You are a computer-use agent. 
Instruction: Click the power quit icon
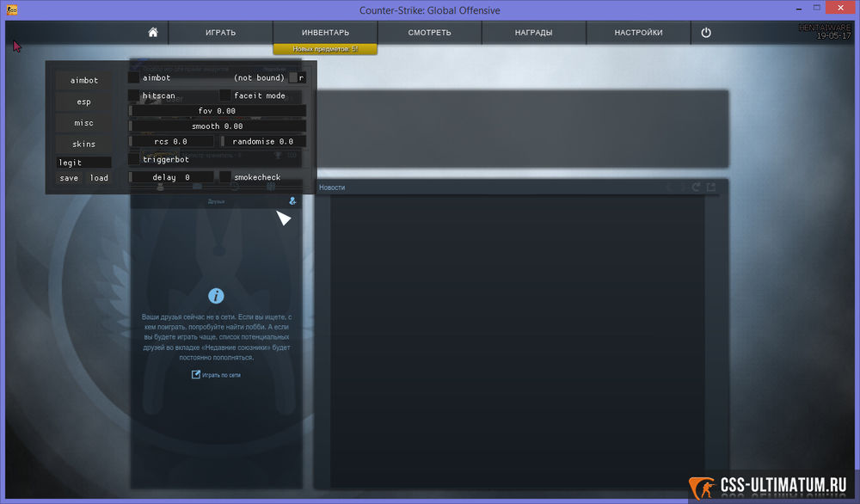706,33
